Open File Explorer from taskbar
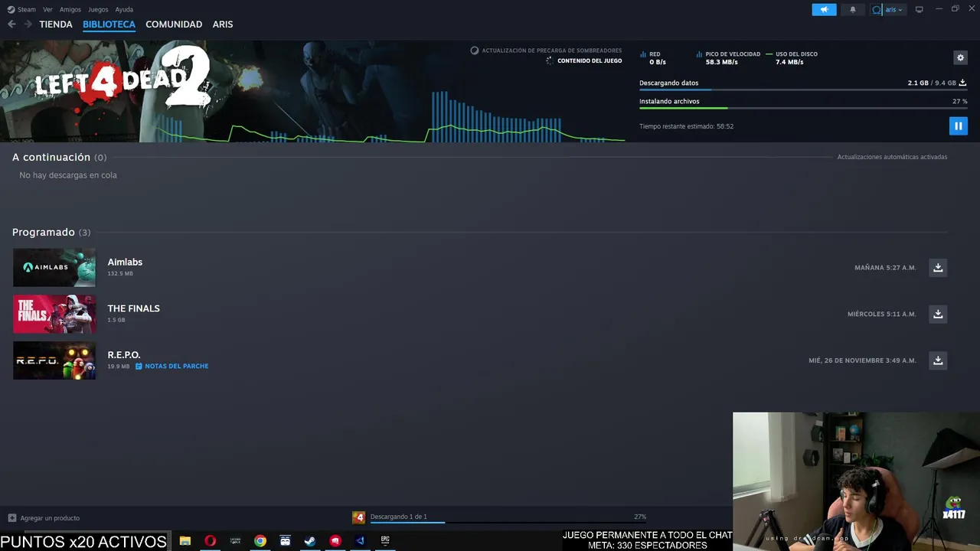 coord(185,541)
